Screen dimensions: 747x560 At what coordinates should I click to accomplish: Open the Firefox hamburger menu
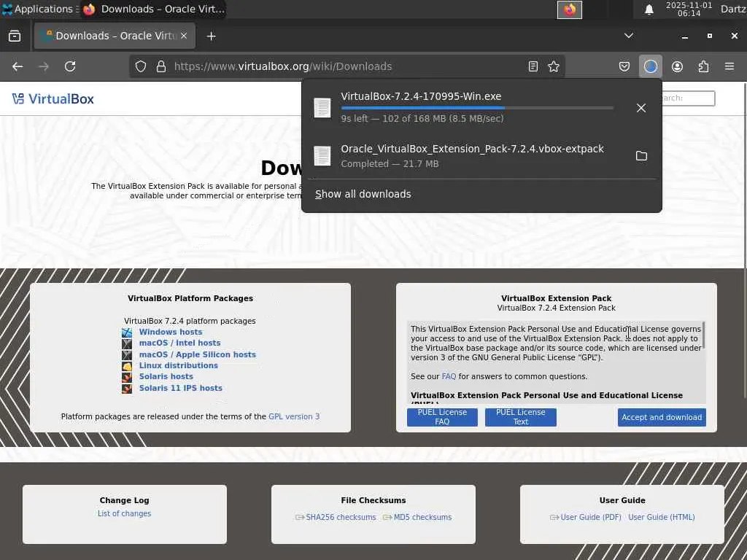pyautogui.click(x=729, y=66)
